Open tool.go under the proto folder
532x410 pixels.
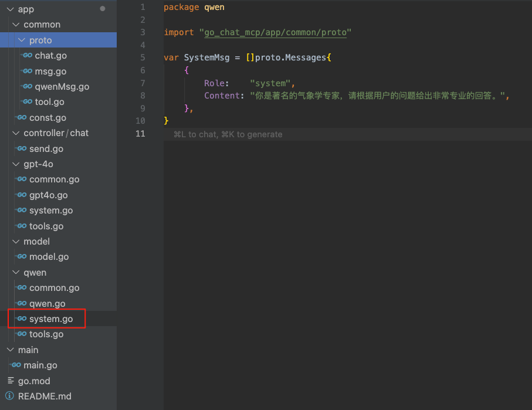(x=49, y=102)
